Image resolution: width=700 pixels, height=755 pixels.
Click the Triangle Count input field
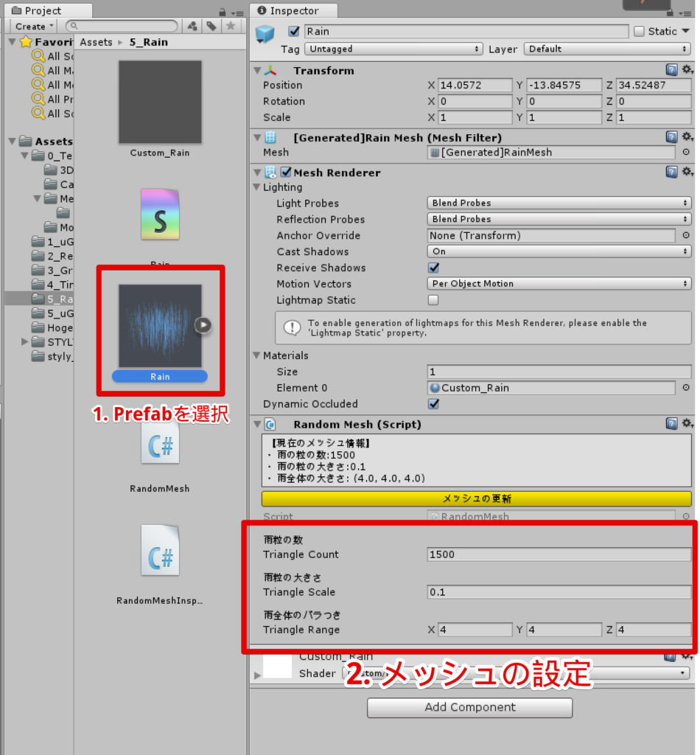point(559,554)
